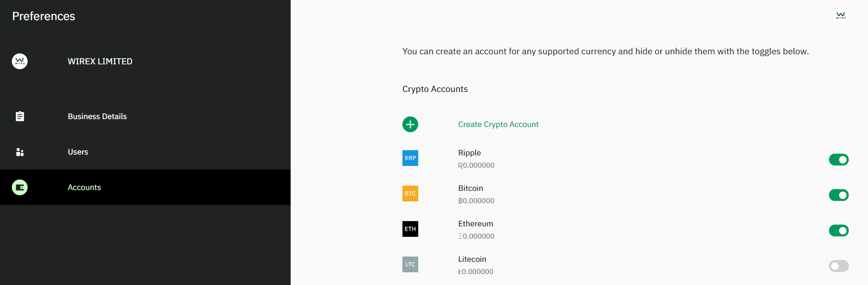Enable the Litecoin account toggle
This screenshot has height=285, width=868.
[839, 266]
